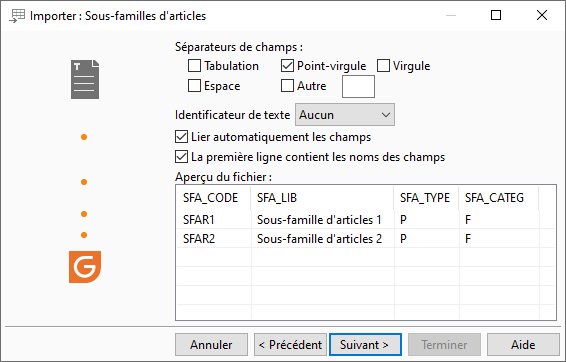Click the first orange wizard step dot
Image resolution: width=566 pixels, height=362 pixels.
tap(84, 137)
